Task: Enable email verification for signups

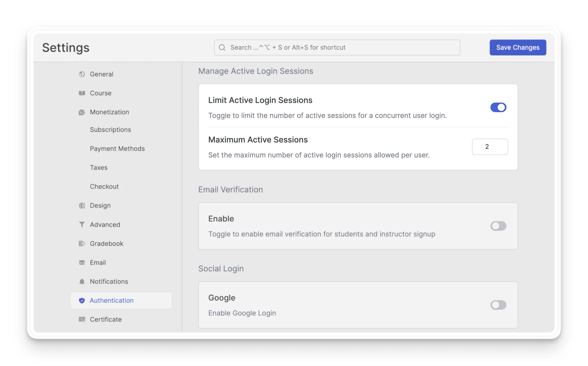Action: [498, 226]
